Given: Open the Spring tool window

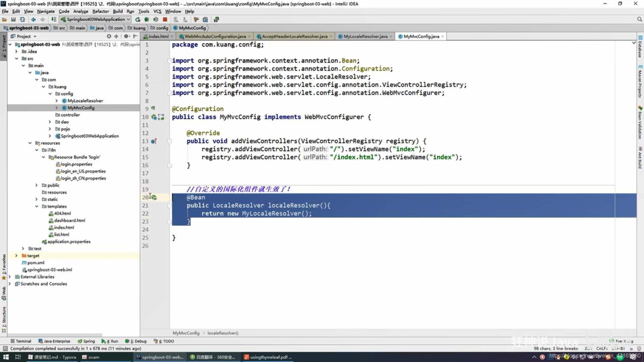Looking at the screenshot, I should [x=86, y=341].
